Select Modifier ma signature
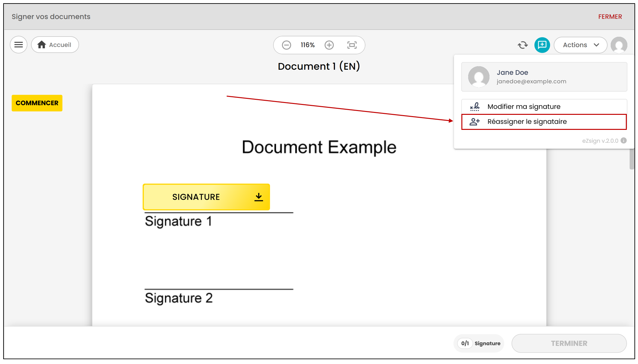The image size is (638, 364). (544, 107)
